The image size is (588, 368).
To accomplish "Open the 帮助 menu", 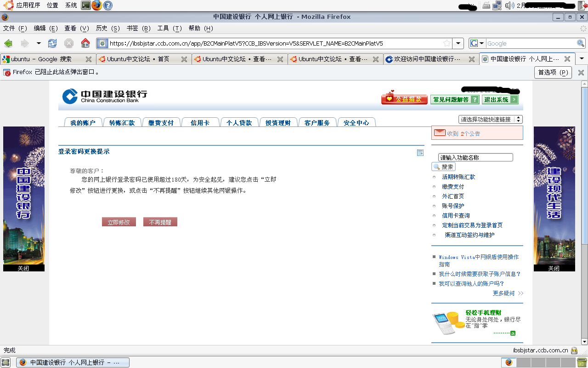I will pyautogui.click(x=201, y=28).
